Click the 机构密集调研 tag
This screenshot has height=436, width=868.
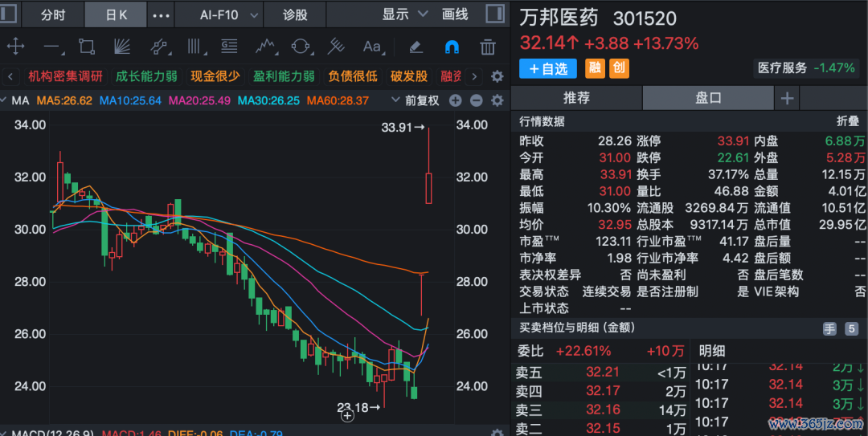click(x=65, y=76)
